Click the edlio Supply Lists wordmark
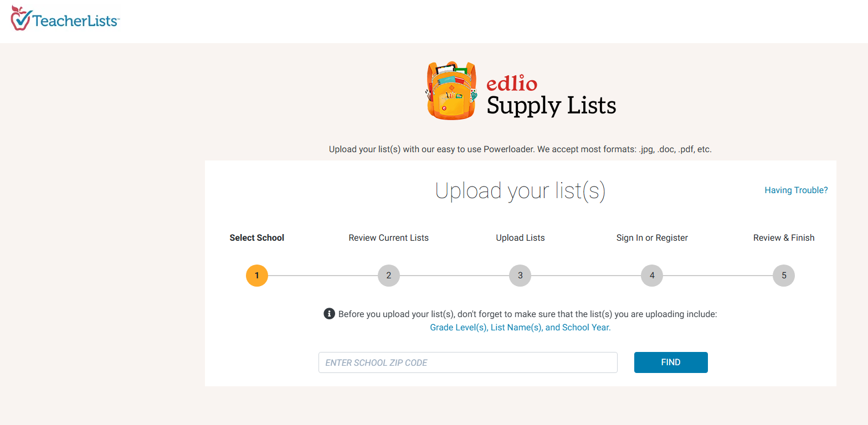 coord(551,97)
